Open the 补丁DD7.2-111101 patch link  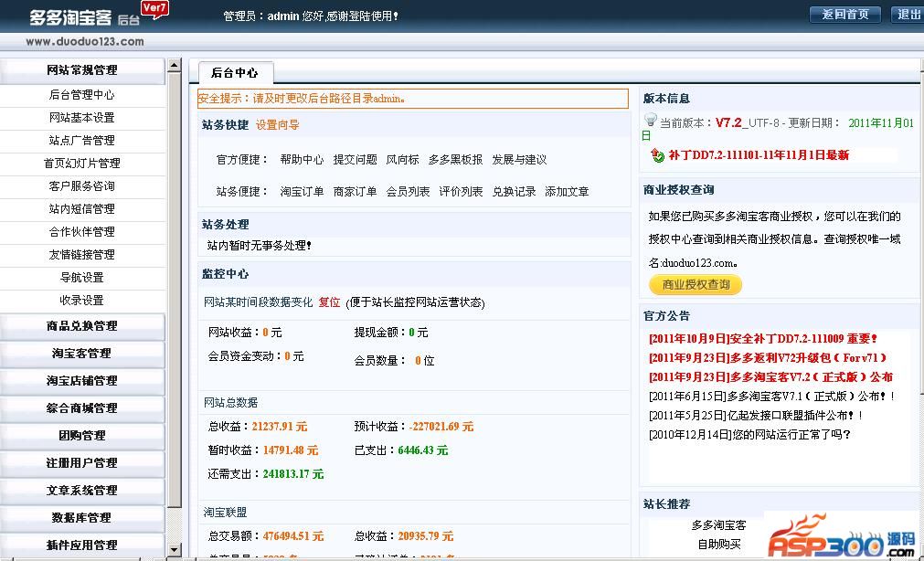coord(759,155)
